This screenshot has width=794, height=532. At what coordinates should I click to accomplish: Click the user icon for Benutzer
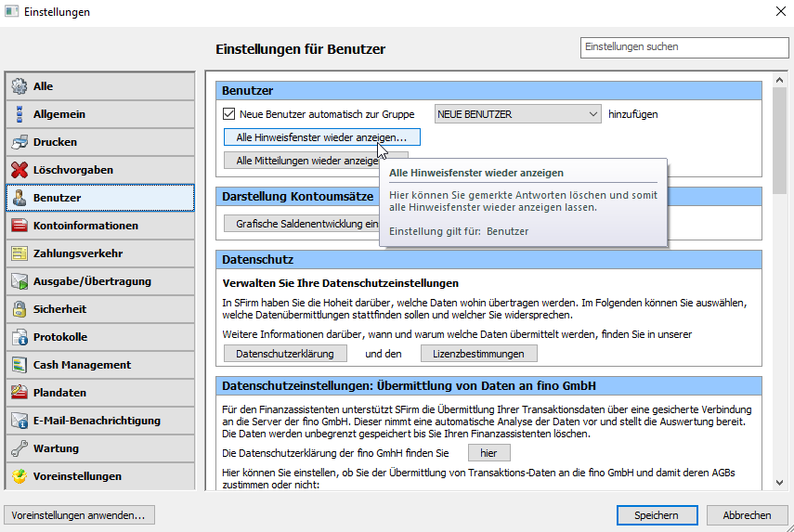click(20, 198)
